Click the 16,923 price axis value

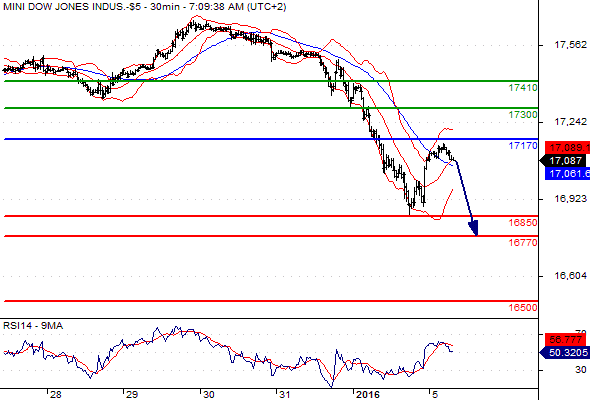click(570, 198)
